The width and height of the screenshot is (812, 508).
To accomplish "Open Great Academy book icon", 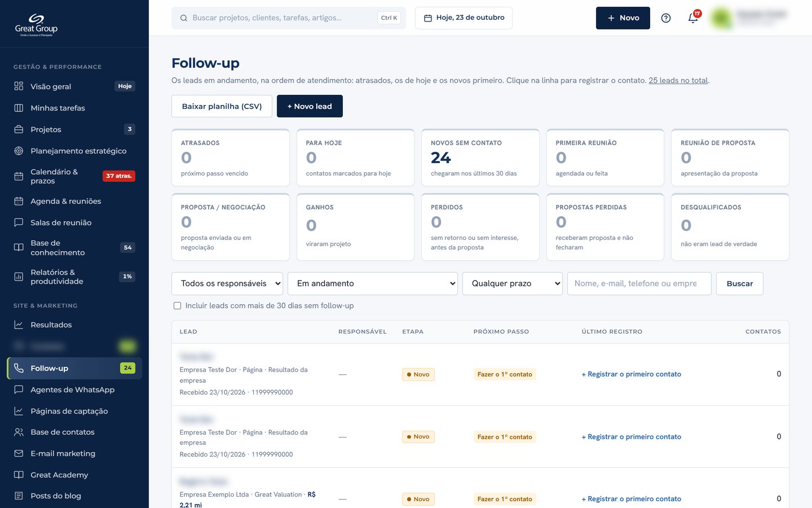I will 19,475.
